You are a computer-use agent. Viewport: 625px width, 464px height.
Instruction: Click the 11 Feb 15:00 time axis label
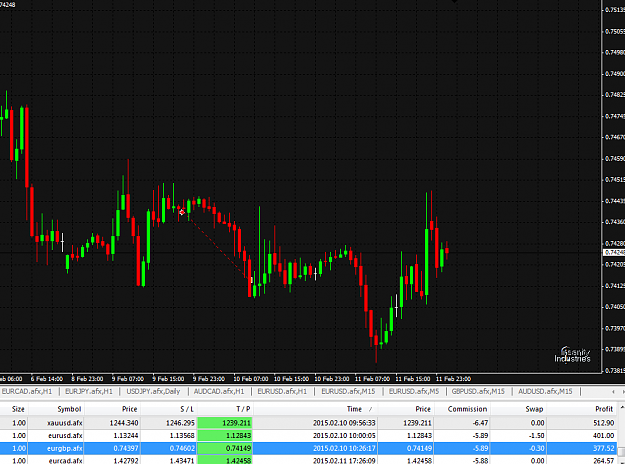pyautogui.click(x=413, y=379)
